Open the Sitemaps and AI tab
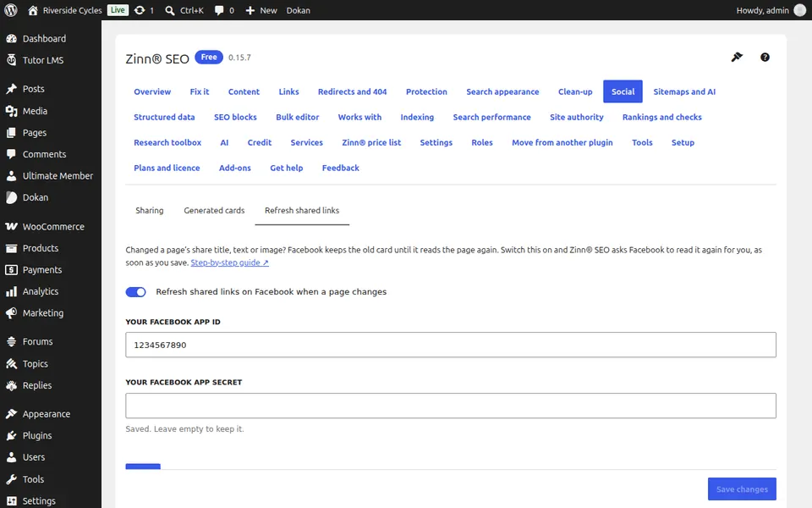Screen dimensions: 812x508 point(684,91)
